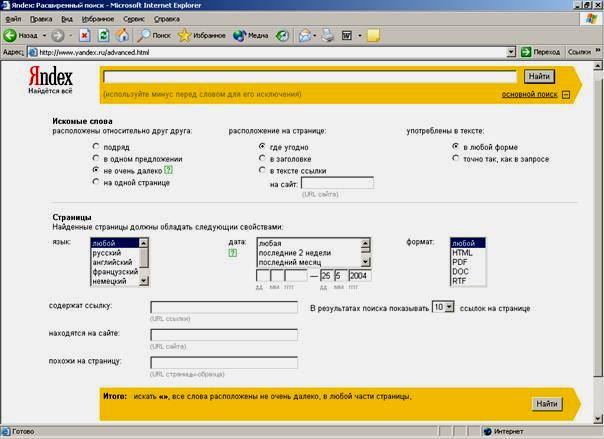The height and width of the screenshot is (439, 604).
Task: Click the 'на сайт' URL input field
Action: pos(337,183)
